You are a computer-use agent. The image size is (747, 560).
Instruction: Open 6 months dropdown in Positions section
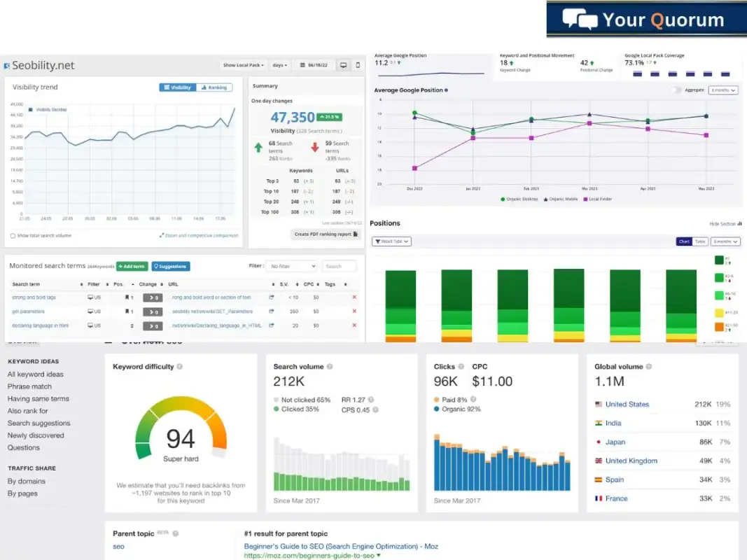point(725,241)
